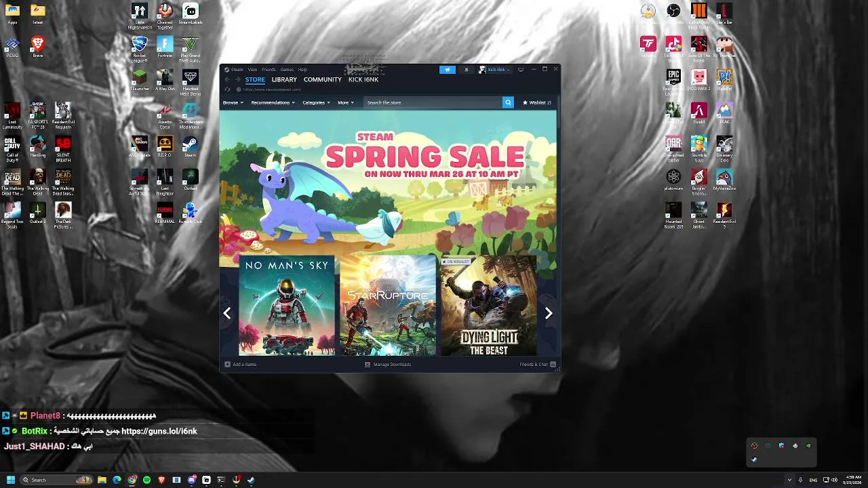The image size is (868, 488).
Task: Expand the Recommendations dropdown
Action: (x=273, y=102)
